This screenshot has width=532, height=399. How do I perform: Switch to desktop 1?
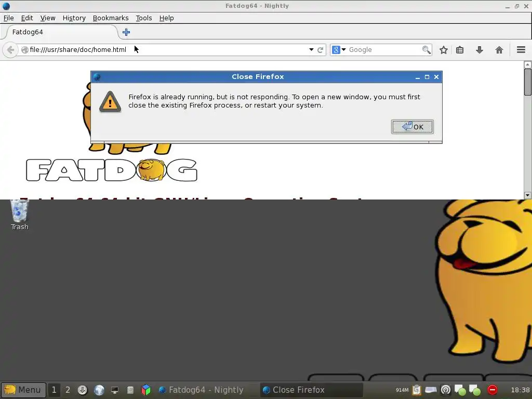[x=54, y=390]
